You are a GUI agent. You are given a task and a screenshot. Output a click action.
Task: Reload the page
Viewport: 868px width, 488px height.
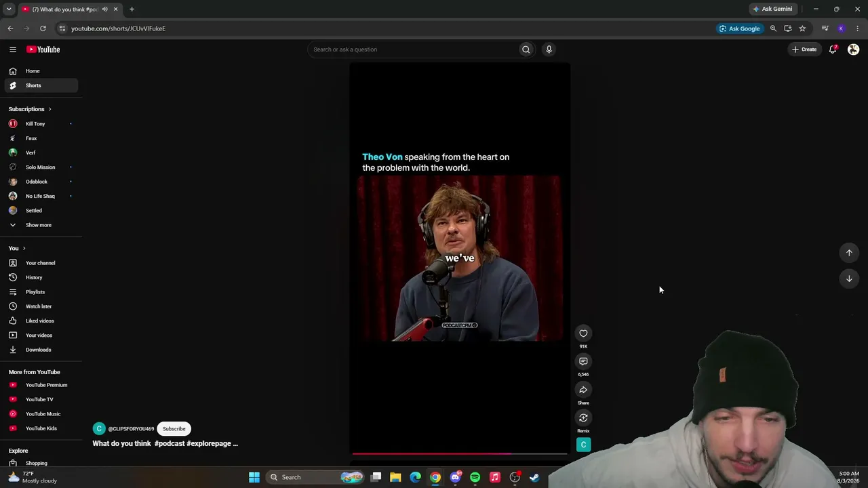(x=43, y=28)
